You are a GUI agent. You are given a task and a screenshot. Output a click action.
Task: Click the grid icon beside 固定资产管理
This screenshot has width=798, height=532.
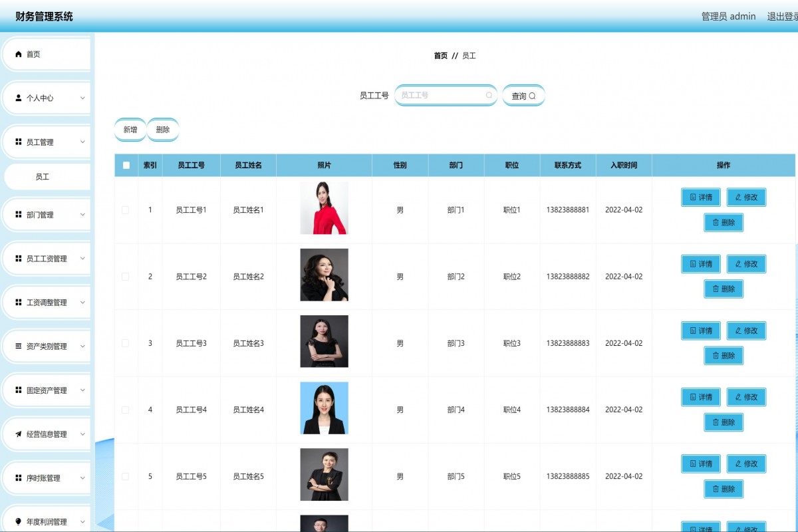pos(19,390)
